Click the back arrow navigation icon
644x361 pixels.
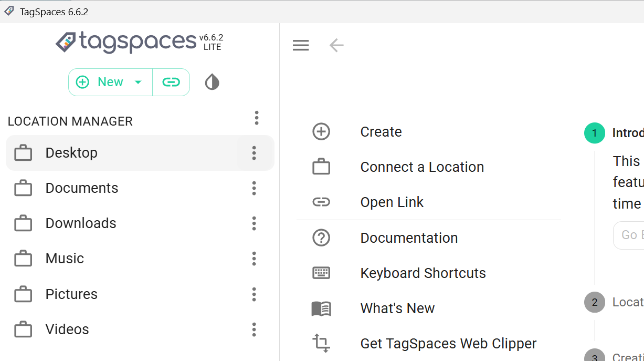pyautogui.click(x=336, y=45)
